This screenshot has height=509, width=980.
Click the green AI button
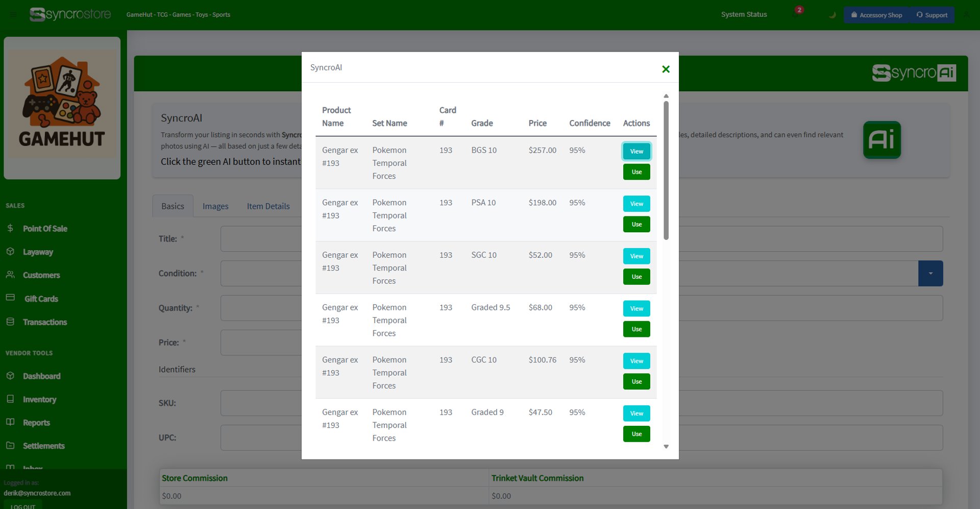(881, 140)
